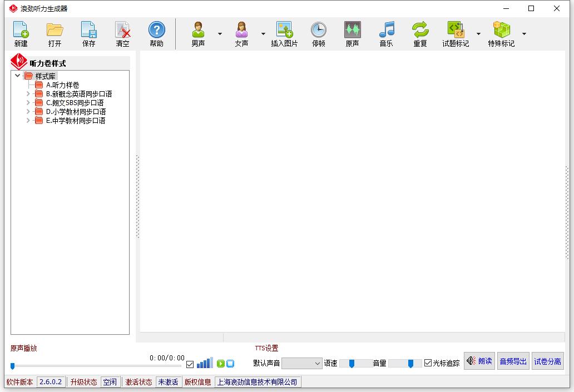
Task: Open the 试题标记 dropdown arrow
Action: [x=478, y=34]
